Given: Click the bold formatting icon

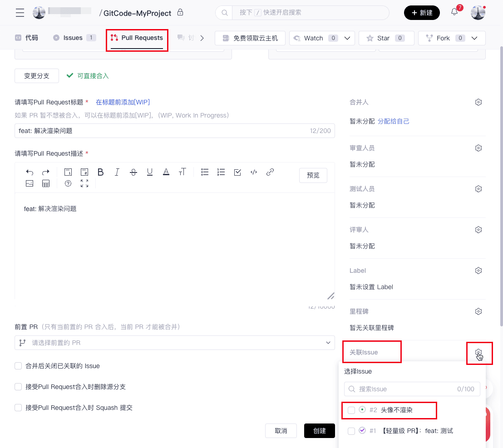Looking at the screenshot, I should click(x=101, y=172).
